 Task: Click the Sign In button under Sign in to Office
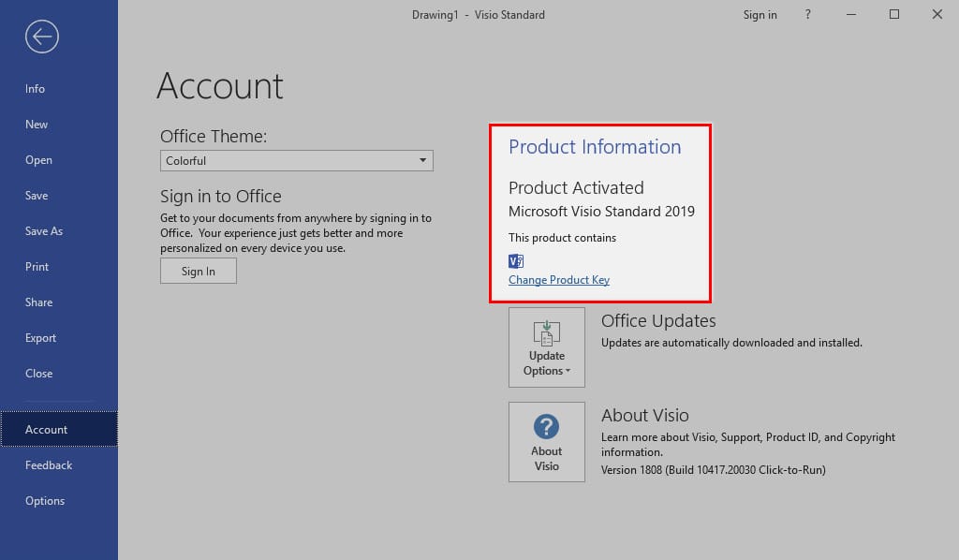point(199,271)
